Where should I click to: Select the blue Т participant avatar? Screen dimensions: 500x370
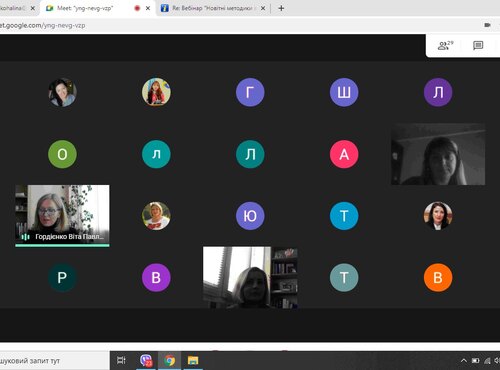(344, 216)
